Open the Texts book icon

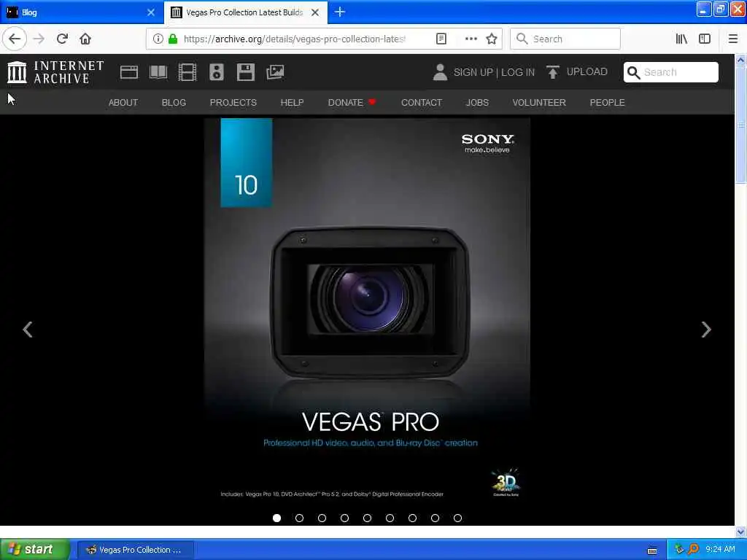158,72
